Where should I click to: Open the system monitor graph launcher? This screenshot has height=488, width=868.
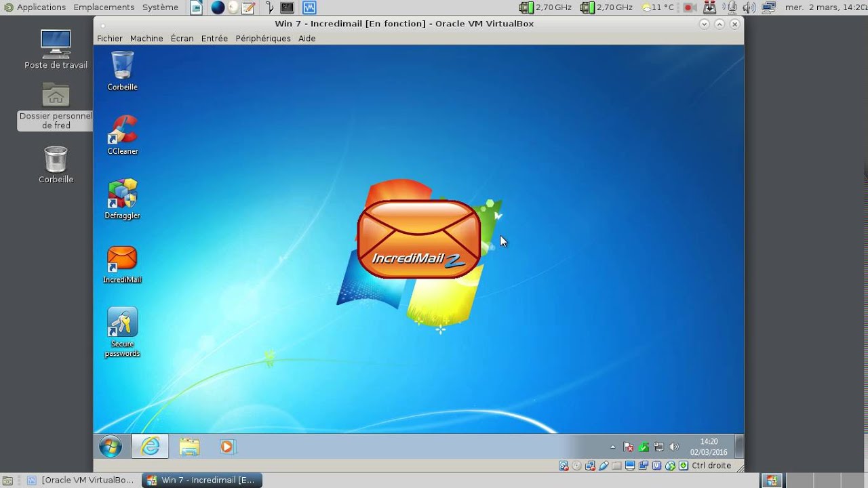click(309, 7)
